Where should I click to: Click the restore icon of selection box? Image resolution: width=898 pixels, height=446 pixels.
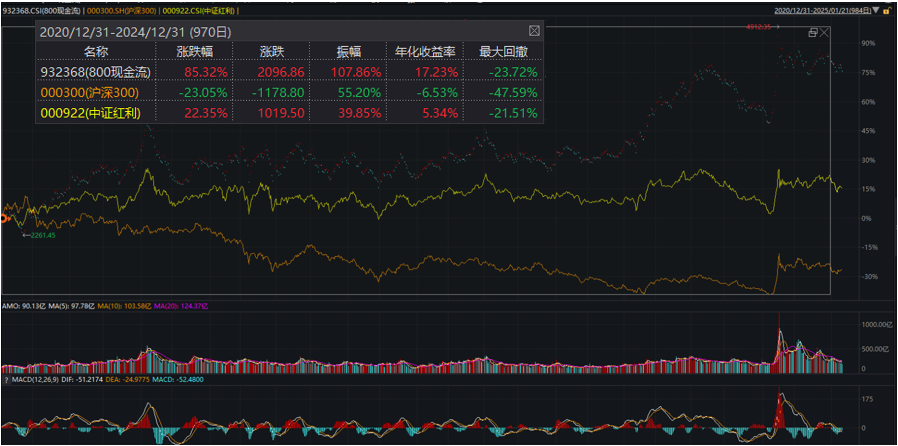[x=812, y=32]
